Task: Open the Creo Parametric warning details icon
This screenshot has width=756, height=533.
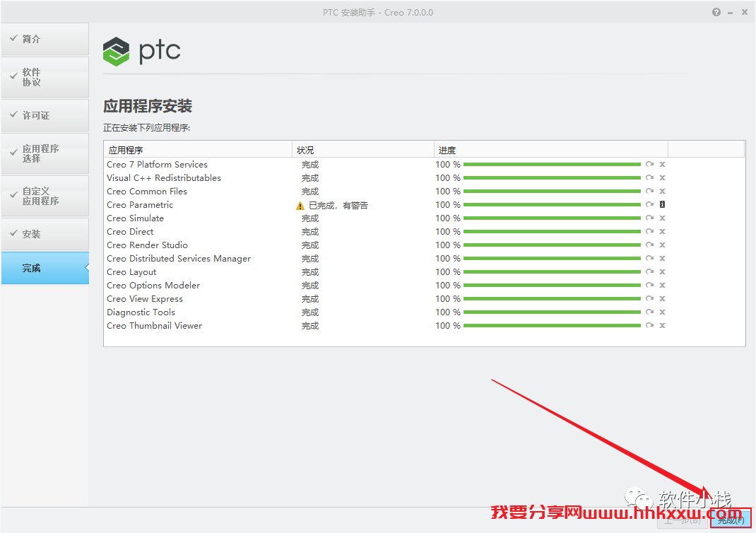Action: pyautogui.click(x=663, y=204)
